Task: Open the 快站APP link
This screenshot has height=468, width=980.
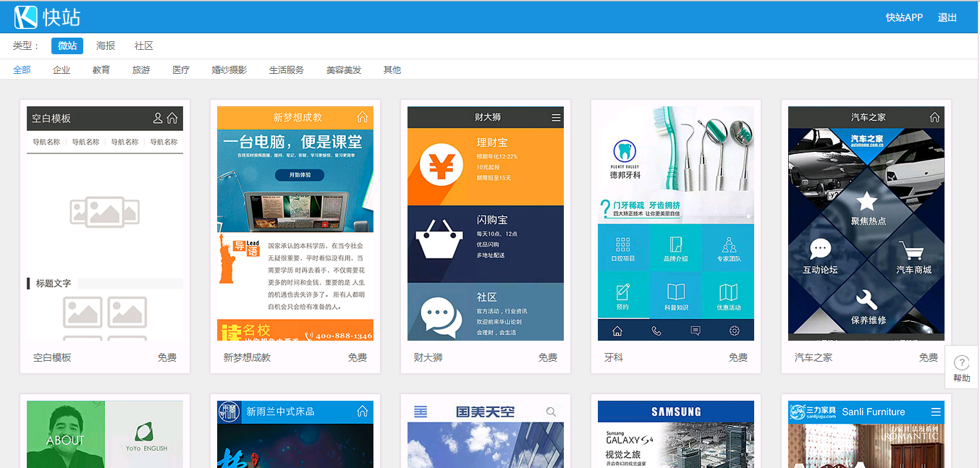Action: click(x=904, y=17)
